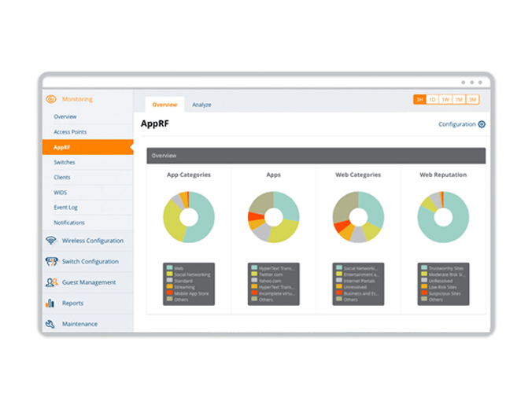The width and height of the screenshot is (532, 405).
Task: Select the 3M time range
Action: (x=472, y=100)
